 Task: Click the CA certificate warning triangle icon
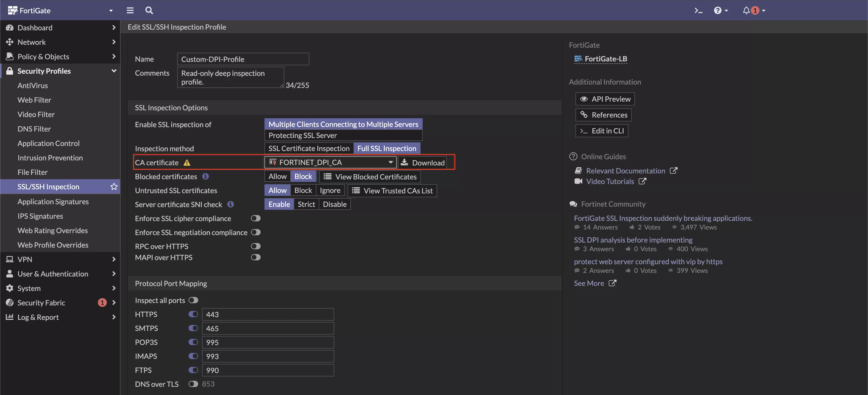[187, 163]
